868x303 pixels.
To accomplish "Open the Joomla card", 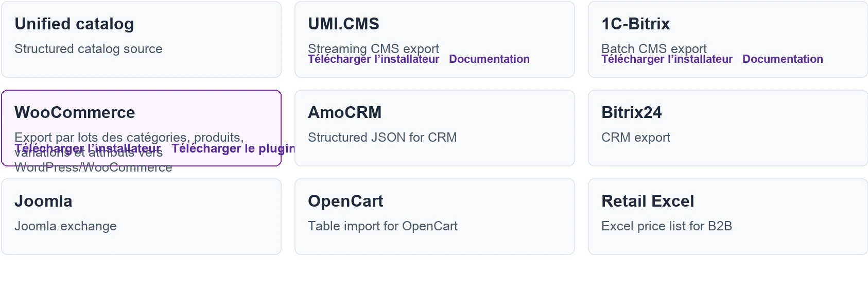I will (141, 217).
